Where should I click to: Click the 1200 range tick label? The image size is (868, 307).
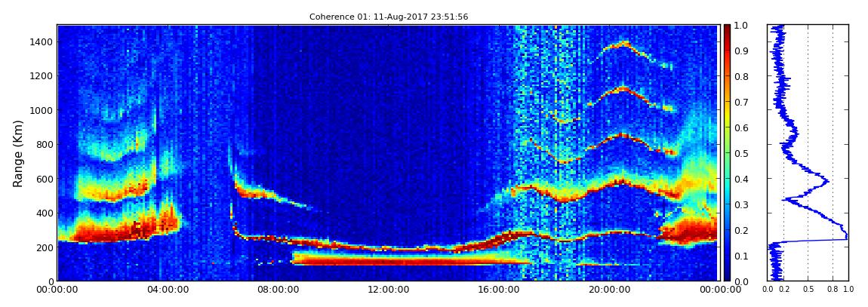(x=41, y=76)
